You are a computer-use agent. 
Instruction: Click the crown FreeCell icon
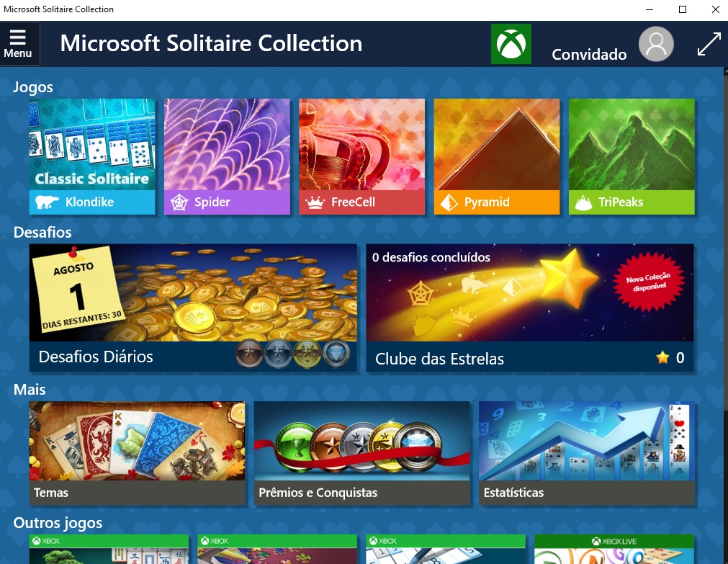pos(315,203)
